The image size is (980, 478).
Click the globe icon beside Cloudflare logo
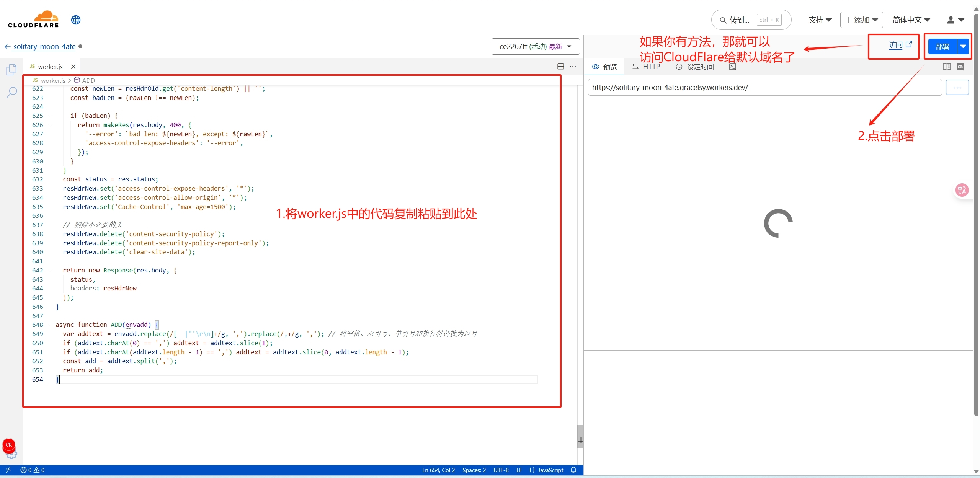point(76,20)
